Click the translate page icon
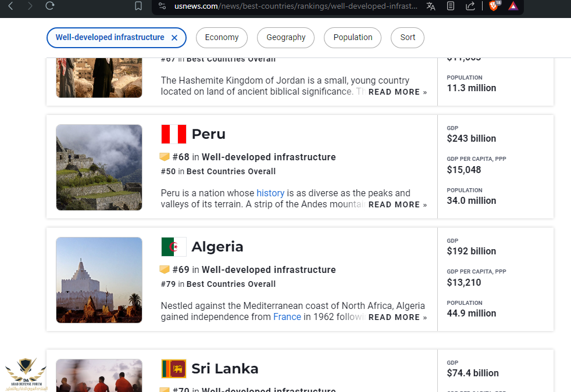The height and width of the screenshot is (392, 571). (431, 6)
